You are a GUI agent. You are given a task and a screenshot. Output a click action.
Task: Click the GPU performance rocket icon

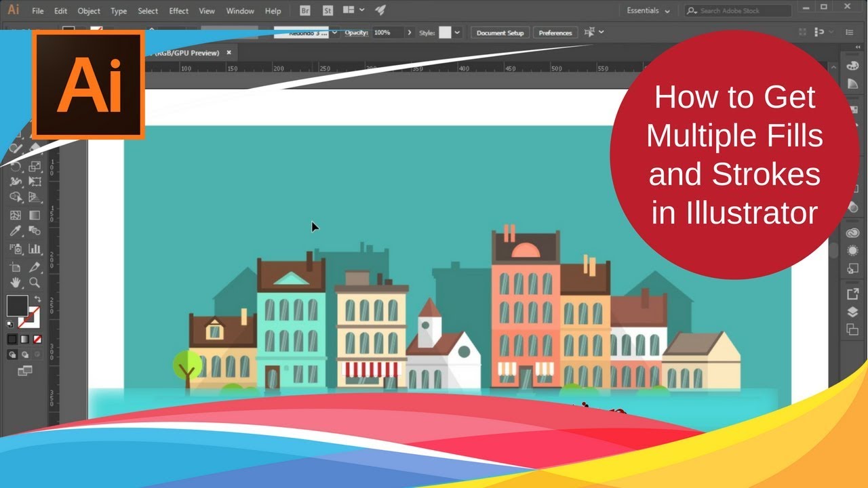click(380, 10)
